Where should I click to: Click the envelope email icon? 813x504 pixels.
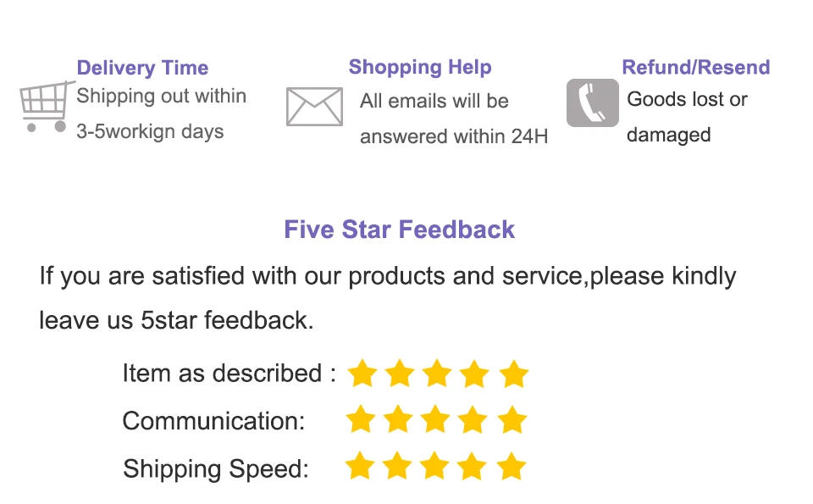tap(314, 107)
